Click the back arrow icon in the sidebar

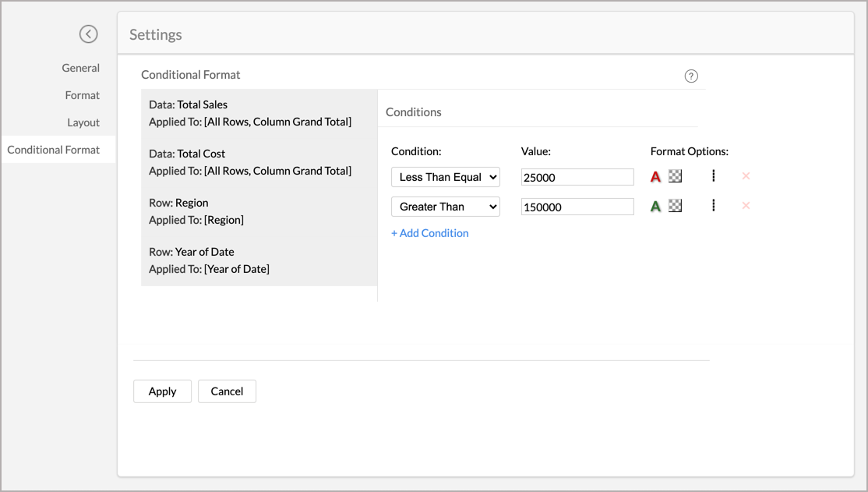click(x=88, y=34)
